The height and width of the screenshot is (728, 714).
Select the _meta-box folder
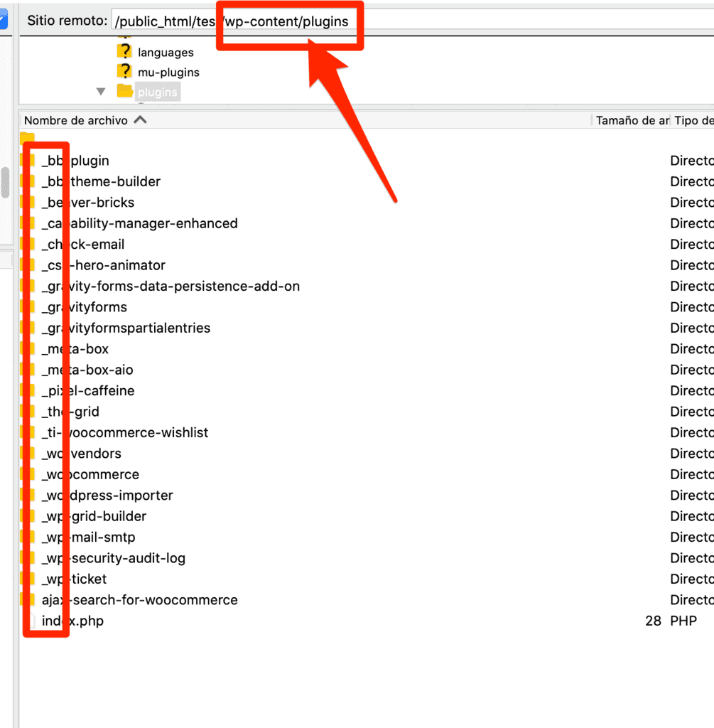coord(75,348)
